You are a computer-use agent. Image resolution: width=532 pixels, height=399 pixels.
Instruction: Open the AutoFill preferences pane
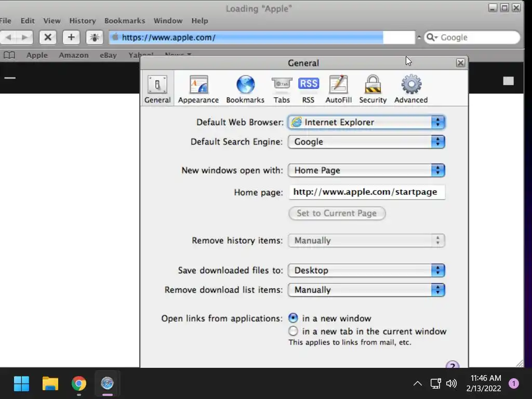(338, 89)
